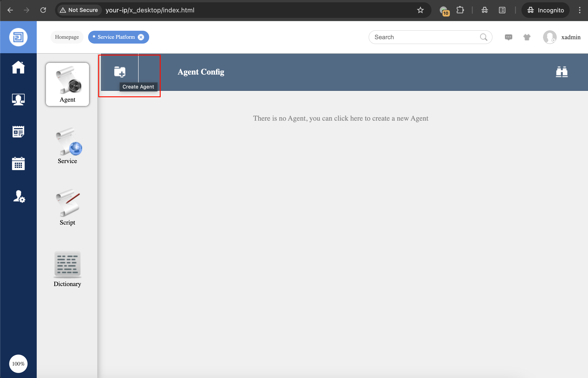Open the calendar icon in left navigation
Image resolution: width=588 pixels, height=378 pixels.
coord(18,164)
